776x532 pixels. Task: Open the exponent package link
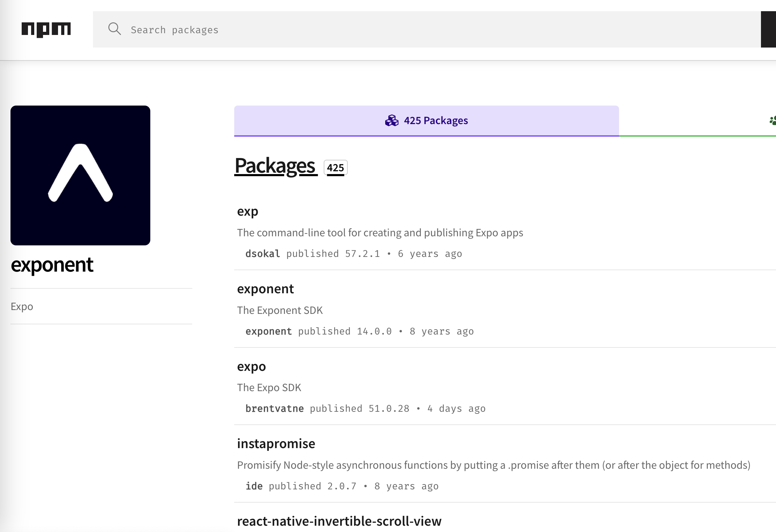[x=265, y=289]
